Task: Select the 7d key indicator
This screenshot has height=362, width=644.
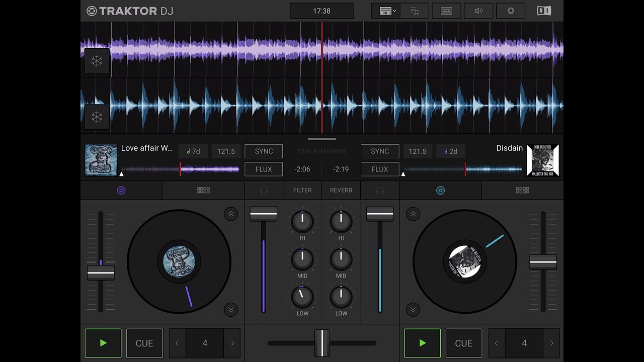Action: click(193, 151)
